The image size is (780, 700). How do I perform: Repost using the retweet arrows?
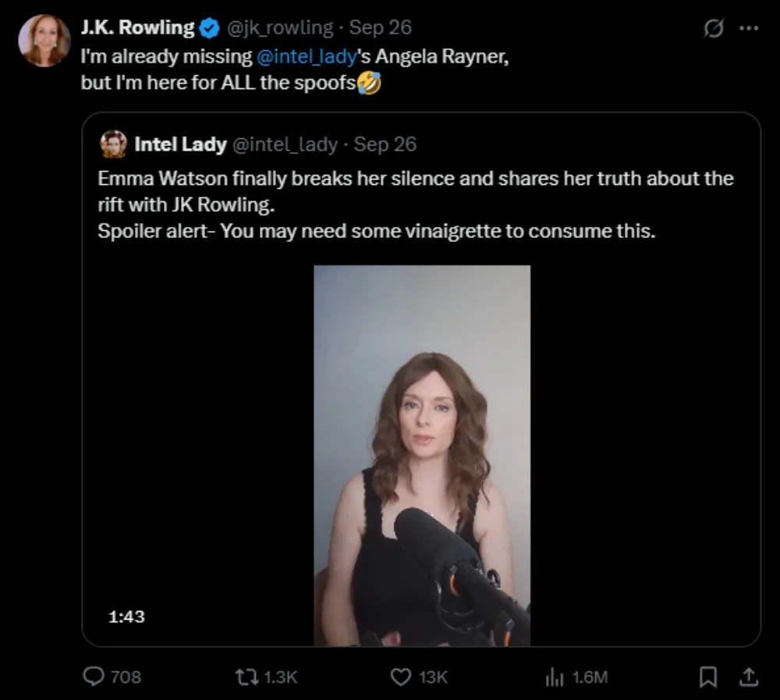249,677
